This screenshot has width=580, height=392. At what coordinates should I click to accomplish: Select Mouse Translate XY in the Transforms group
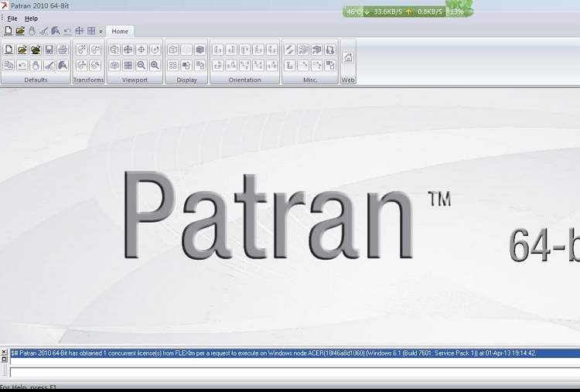click(82, 66)
